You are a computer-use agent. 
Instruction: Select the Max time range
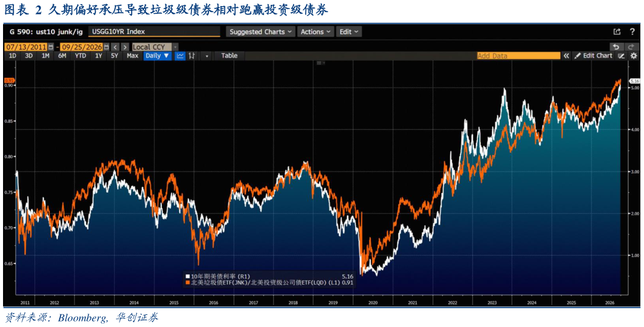pyautogui.click(x=132, y=56)
